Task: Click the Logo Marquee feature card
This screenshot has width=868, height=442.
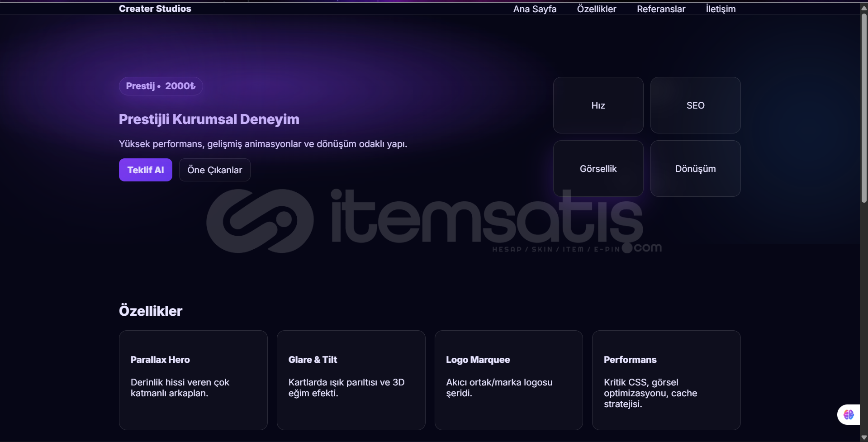Action: [509, 380]
